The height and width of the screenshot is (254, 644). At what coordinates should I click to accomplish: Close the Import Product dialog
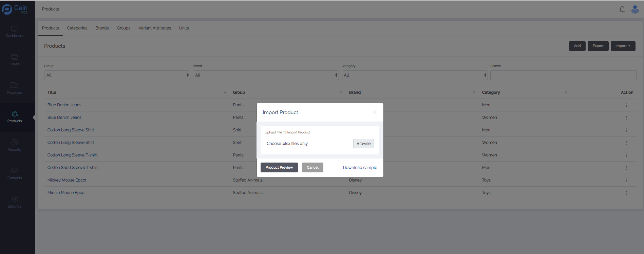point(374,112)
